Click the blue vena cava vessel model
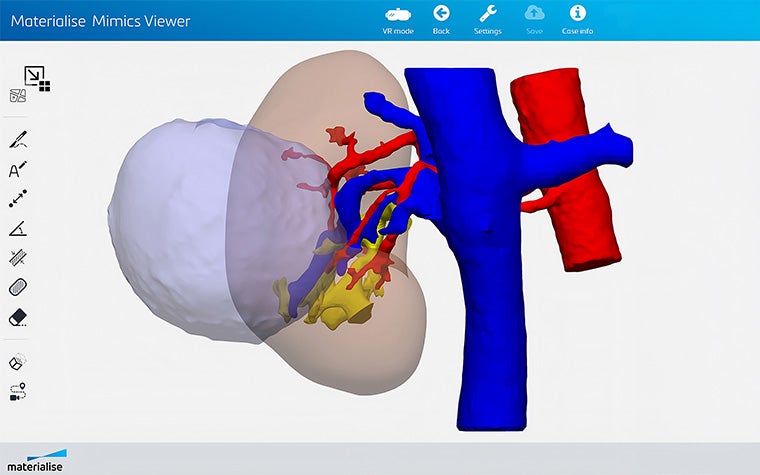This screenshot has height=475, width=760. (490, 252)
